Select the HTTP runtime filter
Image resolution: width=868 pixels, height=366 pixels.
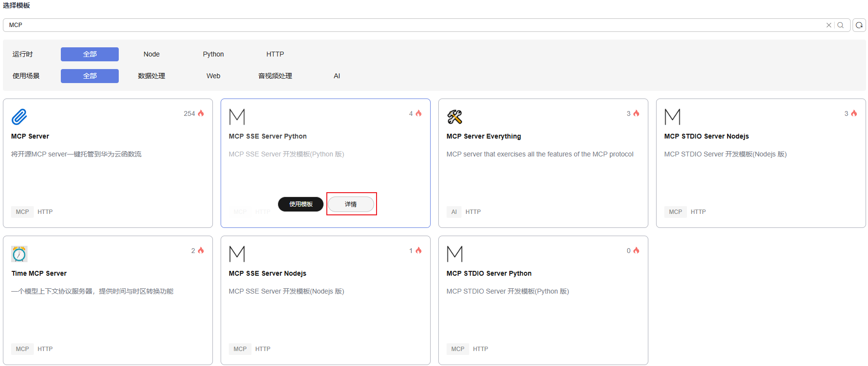click(x=275, y=54)
